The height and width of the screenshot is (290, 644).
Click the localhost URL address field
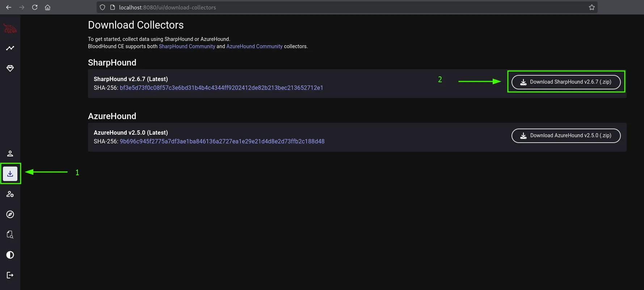tap(347, 7)
